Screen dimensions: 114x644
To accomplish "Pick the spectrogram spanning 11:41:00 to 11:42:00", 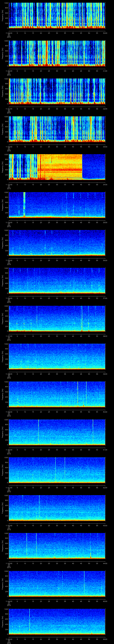I will coord(57,470).
